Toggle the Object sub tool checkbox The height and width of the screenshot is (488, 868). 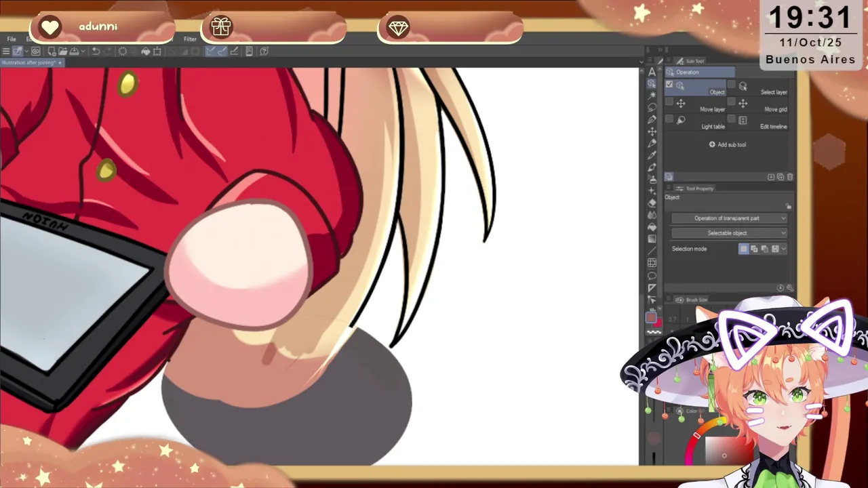coord(669,84)
